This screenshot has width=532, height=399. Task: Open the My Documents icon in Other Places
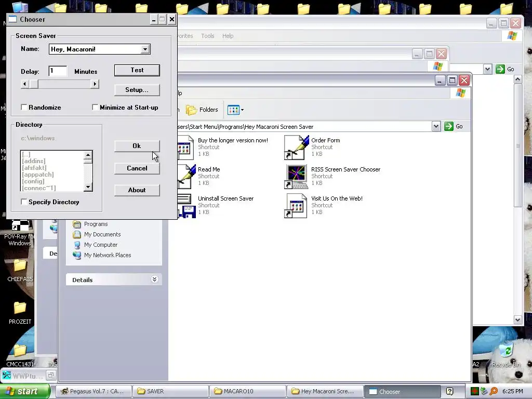(77, 234)
